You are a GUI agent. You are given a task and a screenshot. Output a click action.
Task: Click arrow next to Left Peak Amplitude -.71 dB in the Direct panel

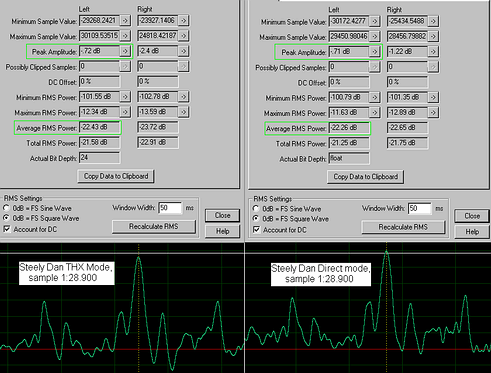pyautogui.click(x=375, y=52)
